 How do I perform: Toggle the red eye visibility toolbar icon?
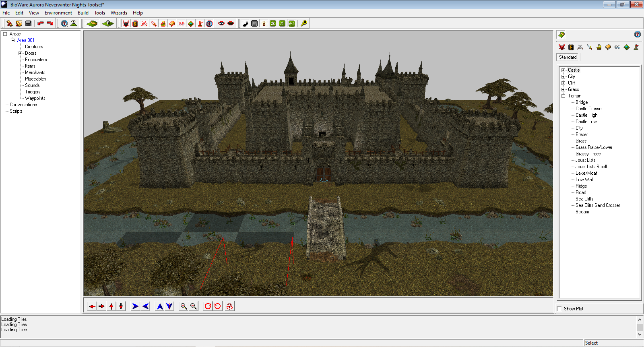point(221,24)
